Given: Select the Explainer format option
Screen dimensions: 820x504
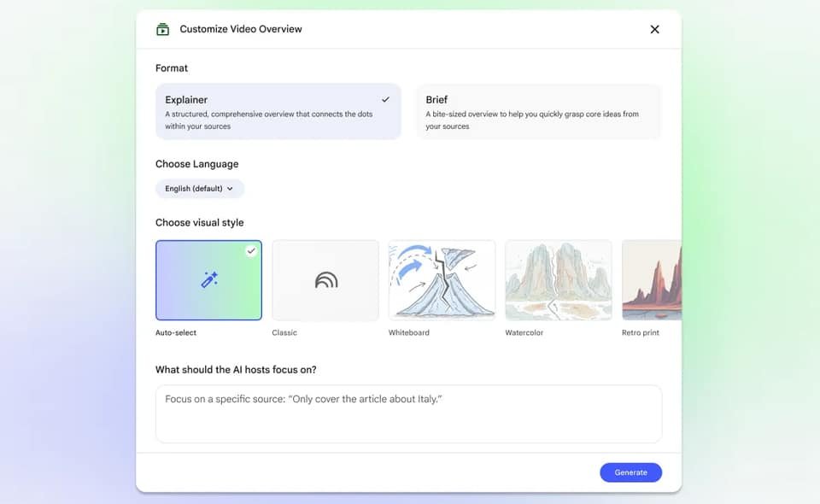Looking at the screenshot, I should pyautogui.click(x=278, y=111).
